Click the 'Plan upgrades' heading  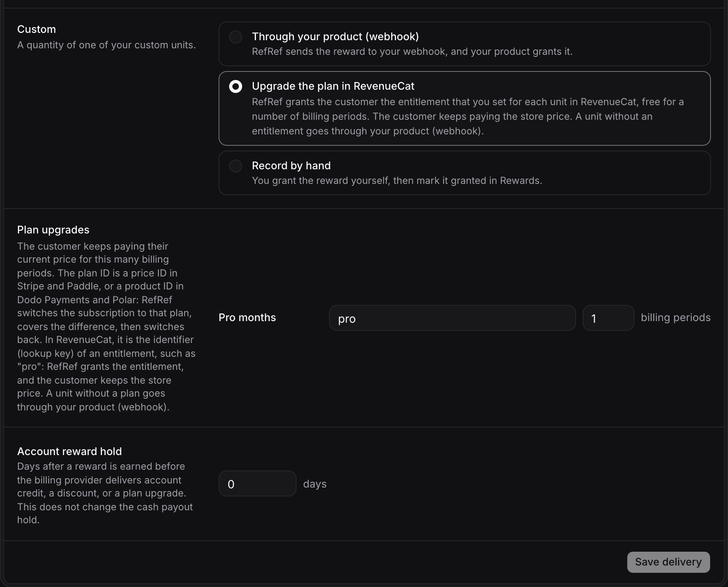tap(53, 230)
